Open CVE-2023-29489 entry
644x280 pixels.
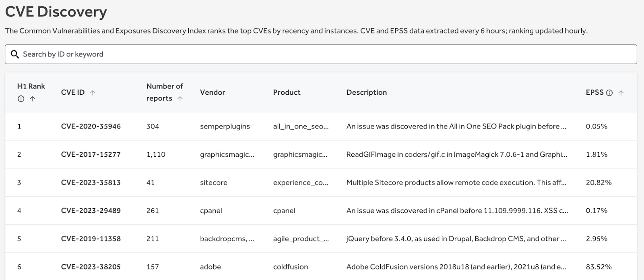coord(91,211)
